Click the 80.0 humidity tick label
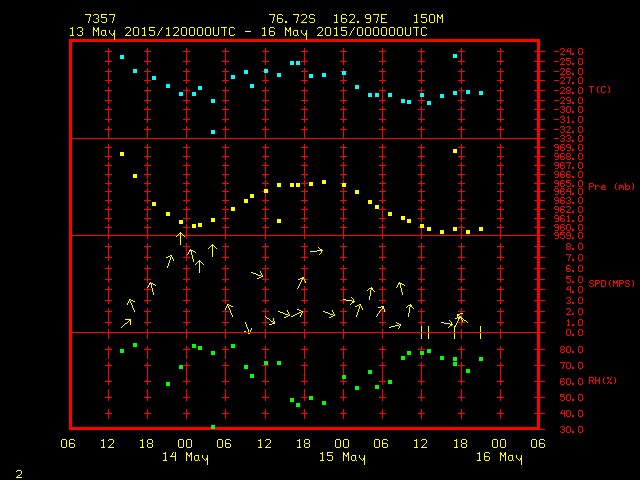The image size is (640, 480). coord(569,350)
